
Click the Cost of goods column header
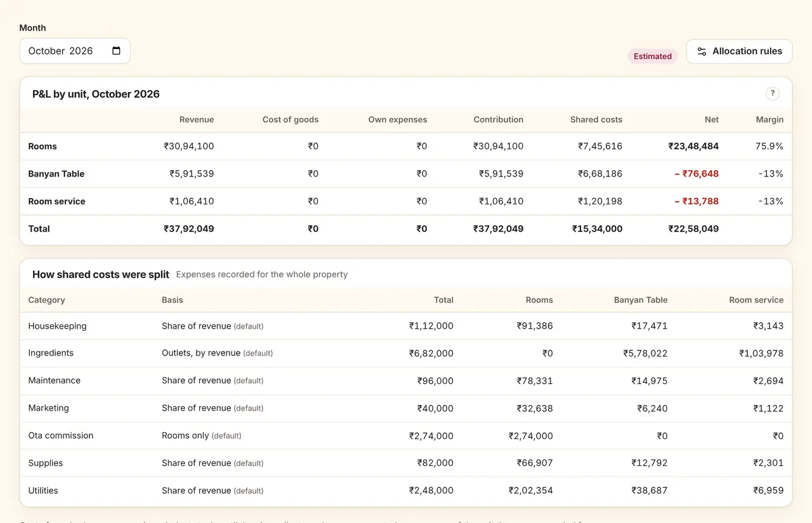tap(291, 119)
